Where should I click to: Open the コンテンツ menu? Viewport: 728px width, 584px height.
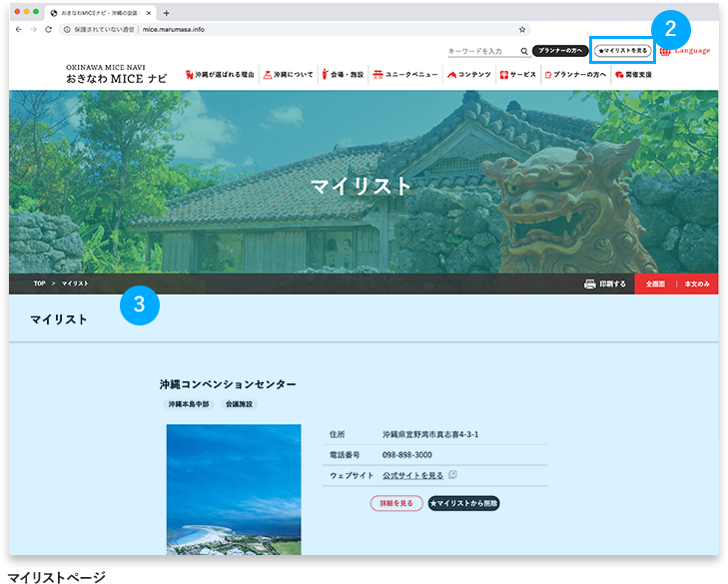[469, 74]
